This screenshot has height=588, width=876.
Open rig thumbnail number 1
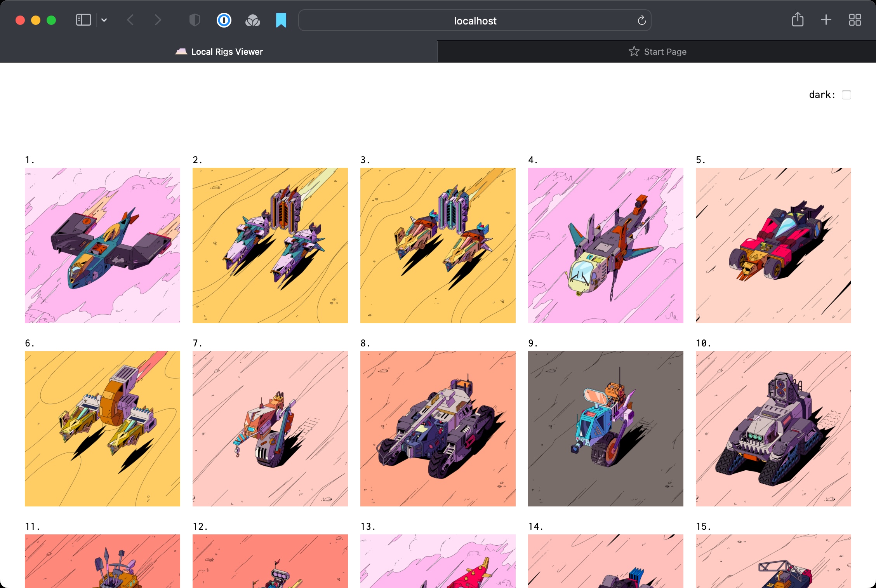103,245
